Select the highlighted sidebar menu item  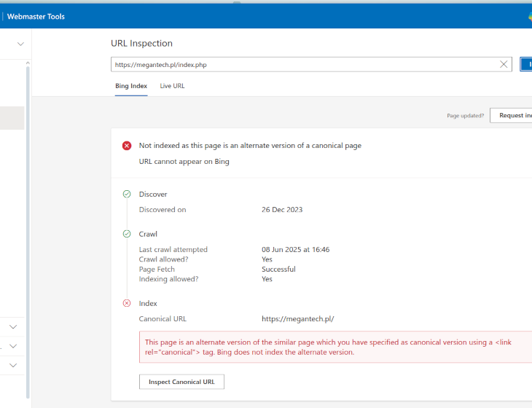pos(12,118)
